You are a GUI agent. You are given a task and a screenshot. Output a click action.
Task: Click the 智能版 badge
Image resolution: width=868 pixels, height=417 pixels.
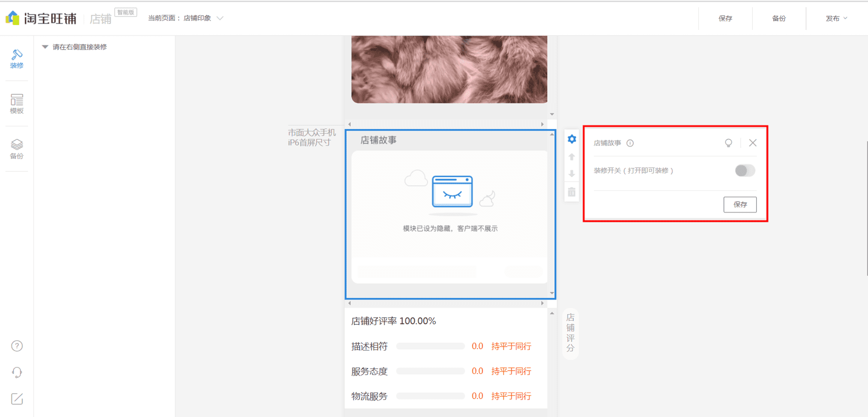[x=126, y=12]
